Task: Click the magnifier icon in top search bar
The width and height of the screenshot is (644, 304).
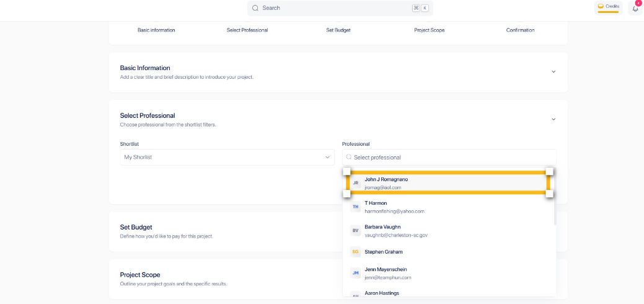Action: 255,8
